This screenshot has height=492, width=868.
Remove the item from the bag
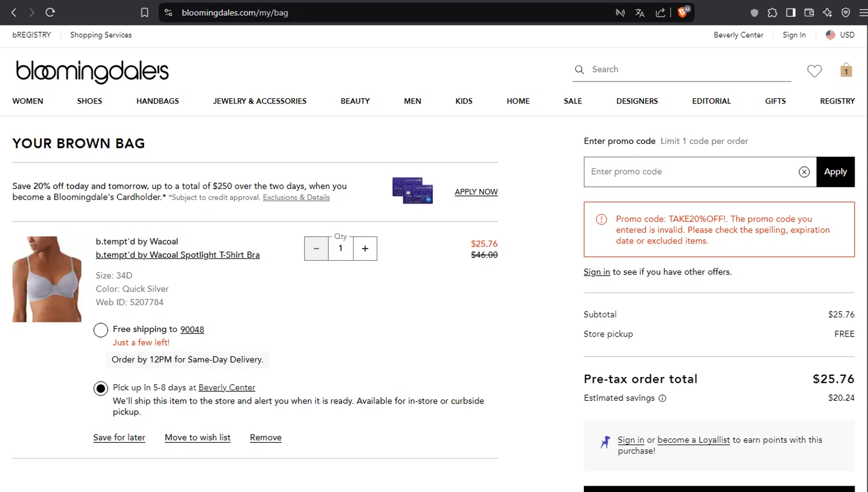(x=266, y=438)
